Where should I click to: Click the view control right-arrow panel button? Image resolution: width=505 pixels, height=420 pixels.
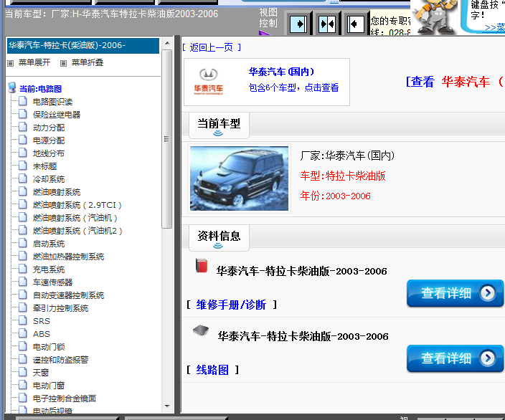298,24
